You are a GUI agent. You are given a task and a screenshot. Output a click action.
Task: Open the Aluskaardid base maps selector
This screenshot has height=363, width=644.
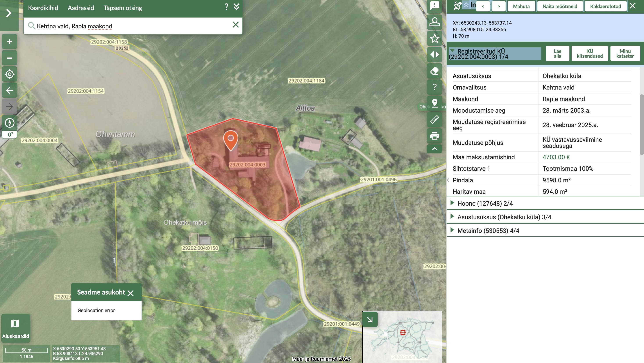coord(16,328)
